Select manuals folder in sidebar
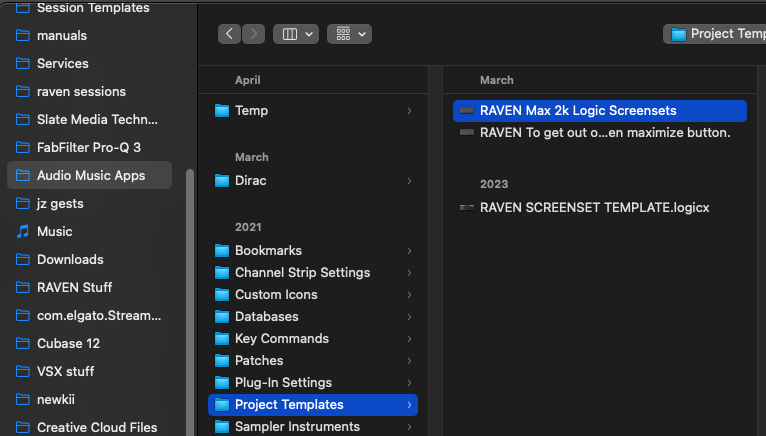766x436 pixels. pyautogui.click(x=89, y=36)
